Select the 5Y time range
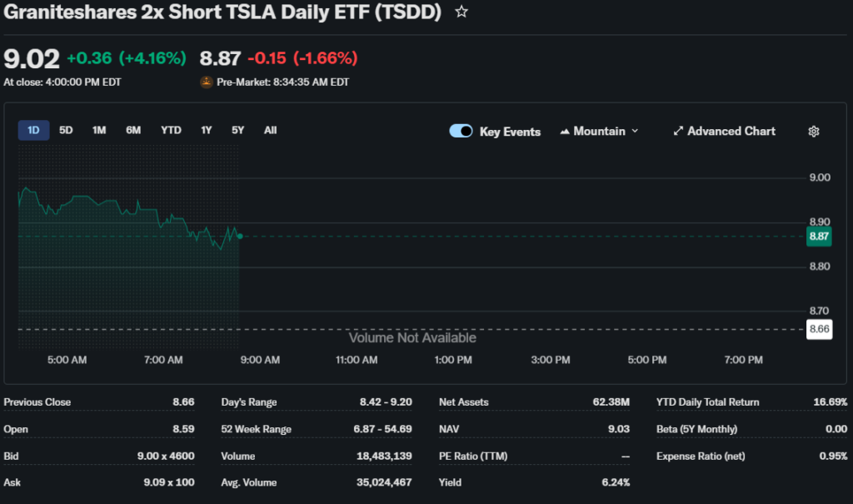 238,130
